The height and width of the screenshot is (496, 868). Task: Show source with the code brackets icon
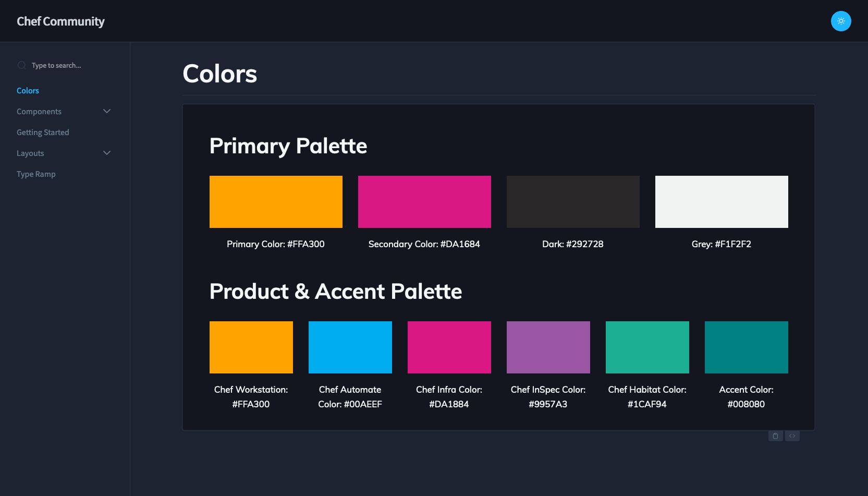(792, 436)
